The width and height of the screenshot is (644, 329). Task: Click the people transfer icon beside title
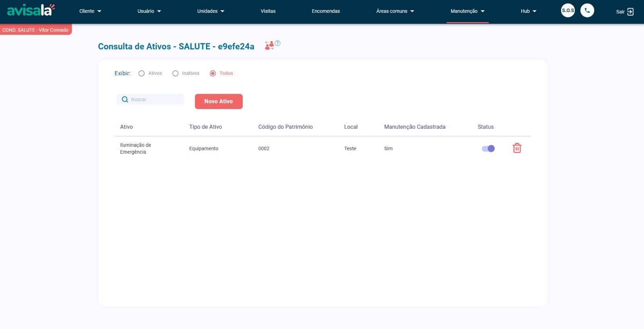(269, 45)
